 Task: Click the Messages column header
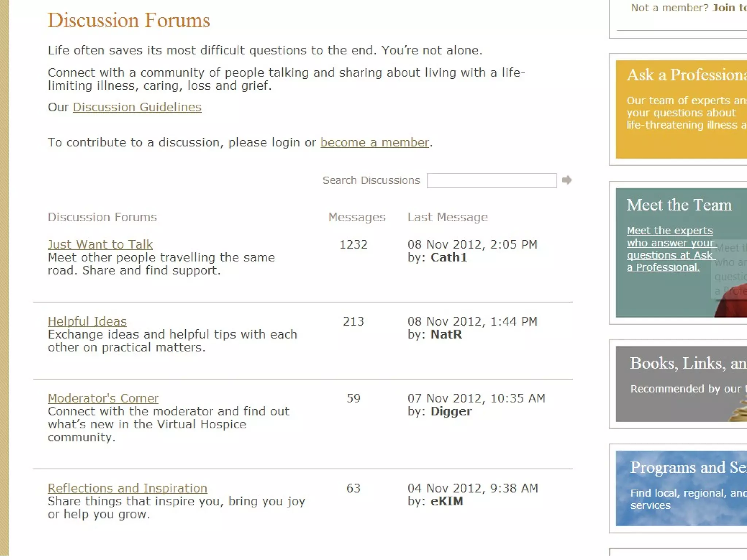tap(356, 217)
